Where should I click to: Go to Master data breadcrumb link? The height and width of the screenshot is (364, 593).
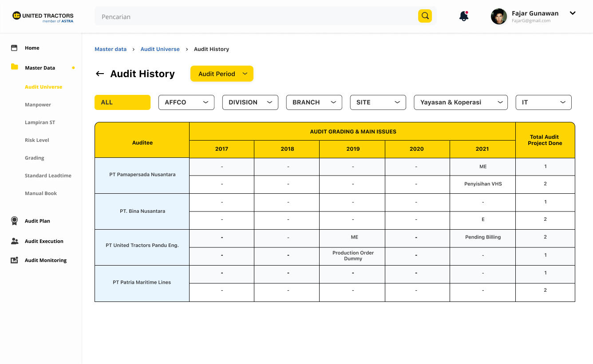111,49
